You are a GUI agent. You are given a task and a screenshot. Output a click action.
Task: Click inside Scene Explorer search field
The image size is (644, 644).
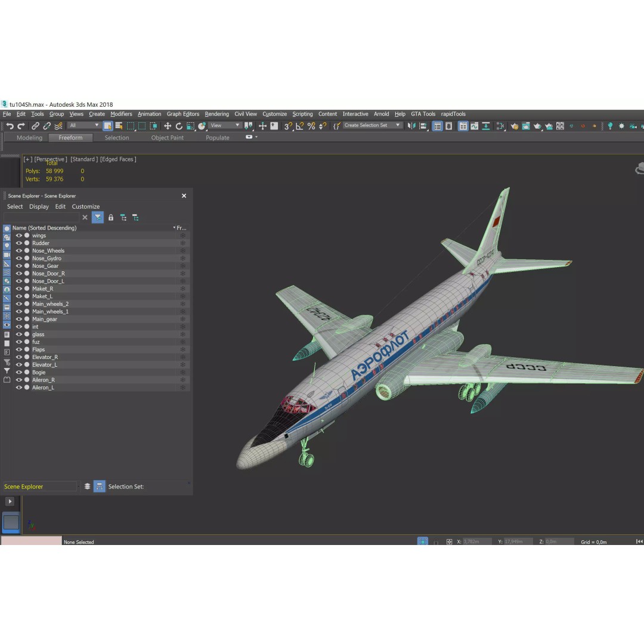coord(41,218)
